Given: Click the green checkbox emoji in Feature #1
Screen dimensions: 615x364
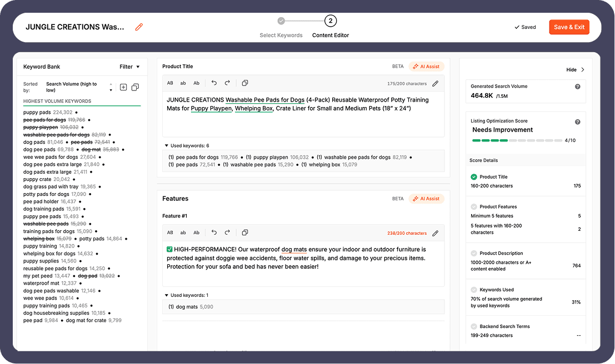Looking at the screenshot, I should pos(169,249).
